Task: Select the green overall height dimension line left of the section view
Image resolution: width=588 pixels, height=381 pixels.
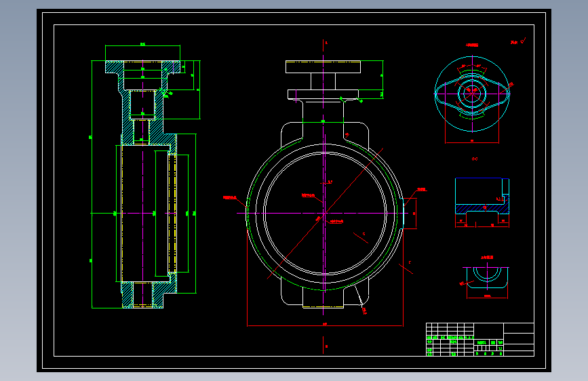Action: tap(92, 184)
